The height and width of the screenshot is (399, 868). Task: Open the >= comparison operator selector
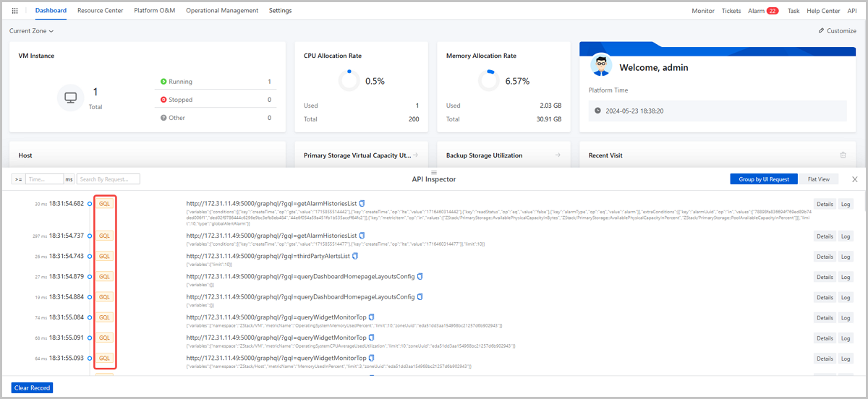[17, 179]
